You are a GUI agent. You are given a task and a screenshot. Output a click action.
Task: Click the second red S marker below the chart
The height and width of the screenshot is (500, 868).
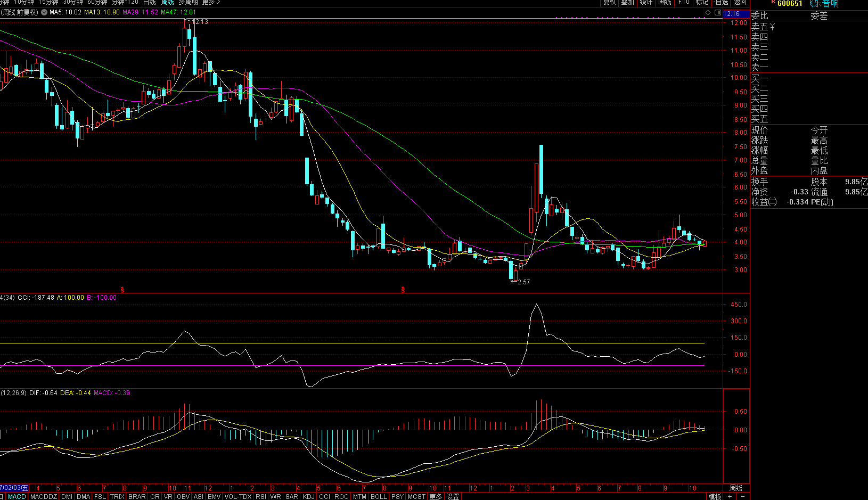tap(403, 290)
